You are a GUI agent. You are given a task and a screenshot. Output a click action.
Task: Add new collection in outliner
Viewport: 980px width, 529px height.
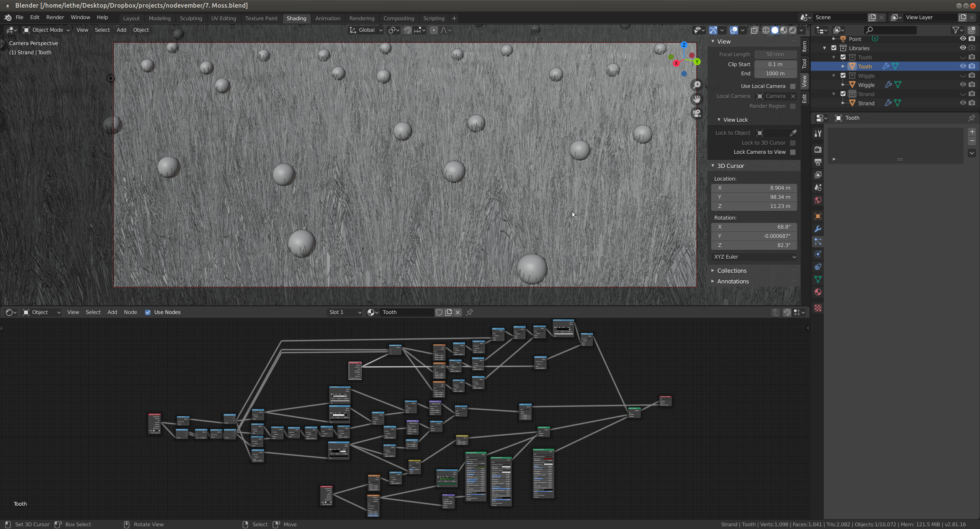coord(972,30)
